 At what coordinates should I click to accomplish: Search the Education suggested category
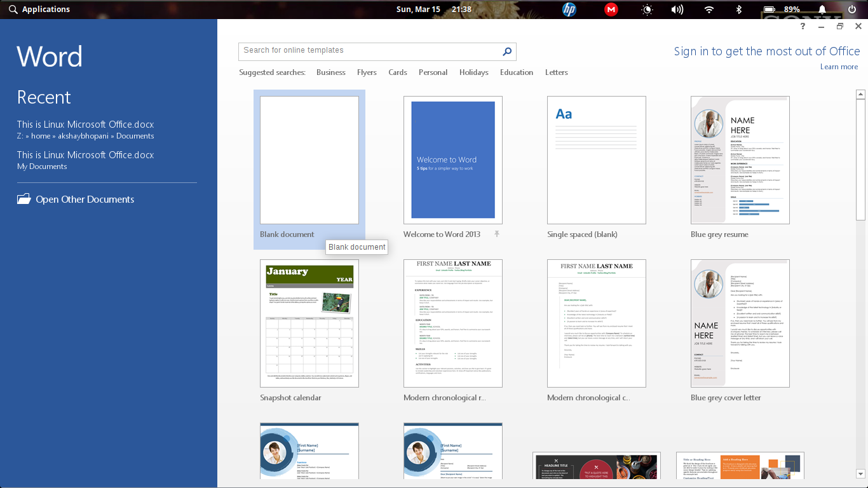point(517,72)
